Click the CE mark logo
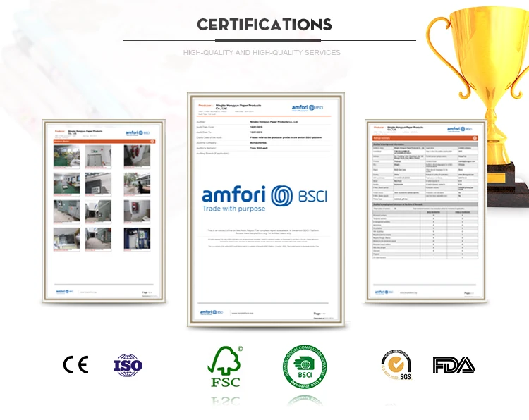529x420 pixels. (x=75, y=365)
